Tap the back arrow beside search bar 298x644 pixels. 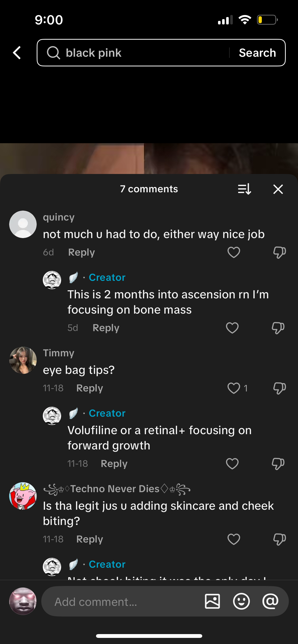point(17,53)
